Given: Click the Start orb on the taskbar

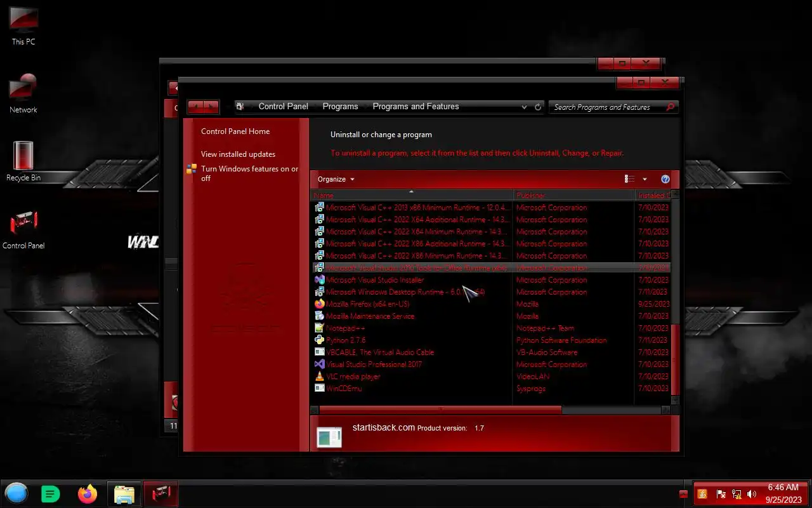Looking at the screenshot, I should 16,493.
